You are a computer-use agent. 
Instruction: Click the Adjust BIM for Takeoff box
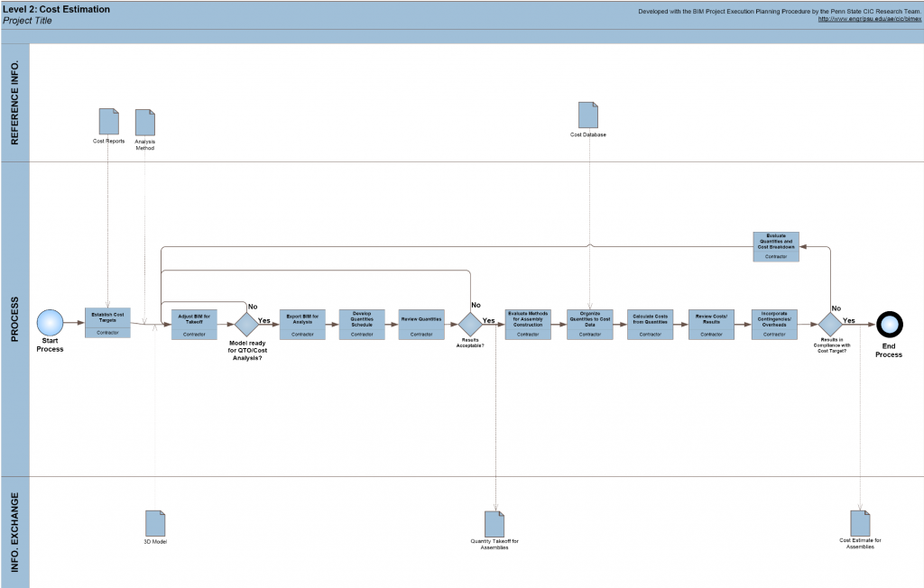(x=194, y=325)
